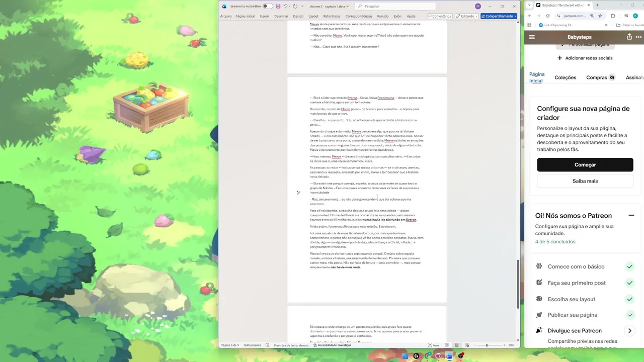Toggle Salvamento Automático switch in Word
The width and height of the screenshot is (644, 362).
[x=267, y=6]
